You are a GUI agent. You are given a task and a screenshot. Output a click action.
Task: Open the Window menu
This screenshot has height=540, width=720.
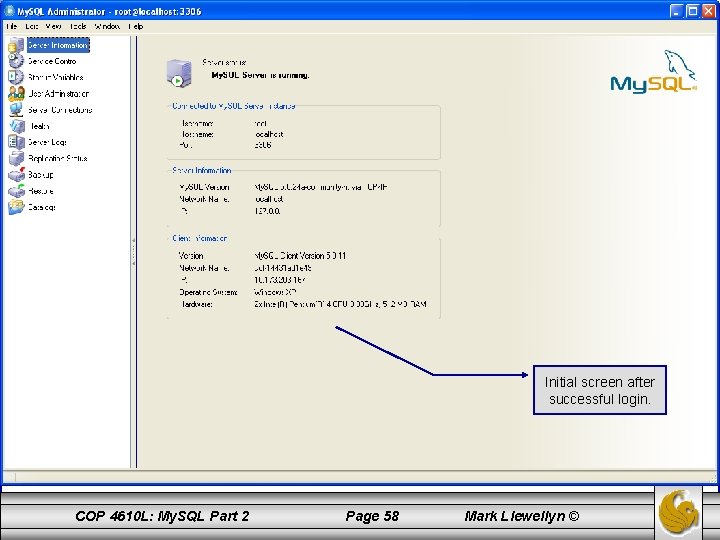pos(107,27)
